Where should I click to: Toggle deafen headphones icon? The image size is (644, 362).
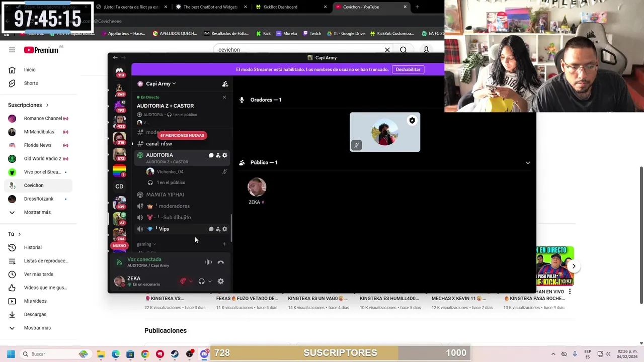[202, 282]
